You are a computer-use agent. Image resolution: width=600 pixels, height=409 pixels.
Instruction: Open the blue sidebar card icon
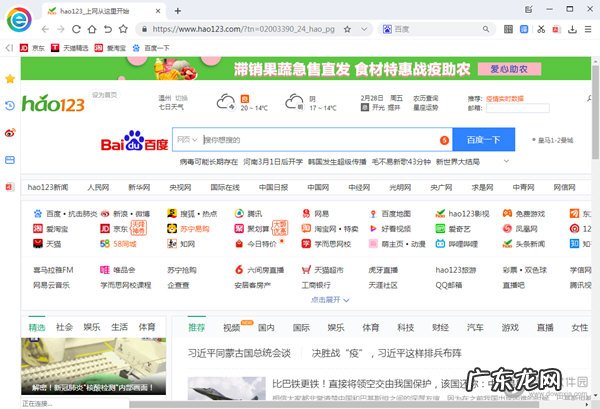(10, 160)
